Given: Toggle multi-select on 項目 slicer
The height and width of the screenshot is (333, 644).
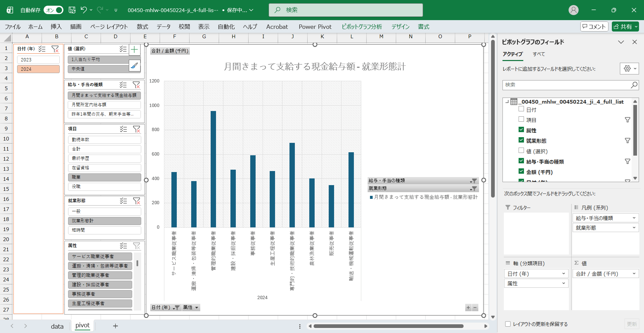Looking at the screenshot, I should click(123, 129).
